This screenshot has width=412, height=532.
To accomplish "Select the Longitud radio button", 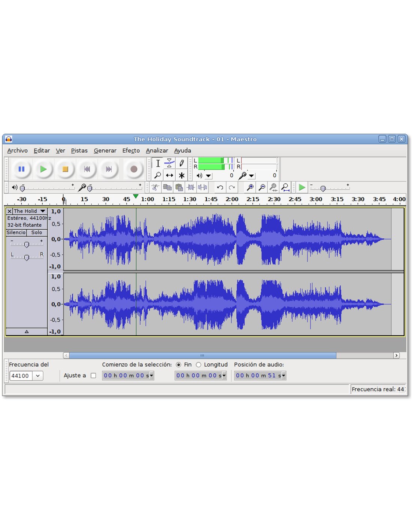I will pos(199,365).
